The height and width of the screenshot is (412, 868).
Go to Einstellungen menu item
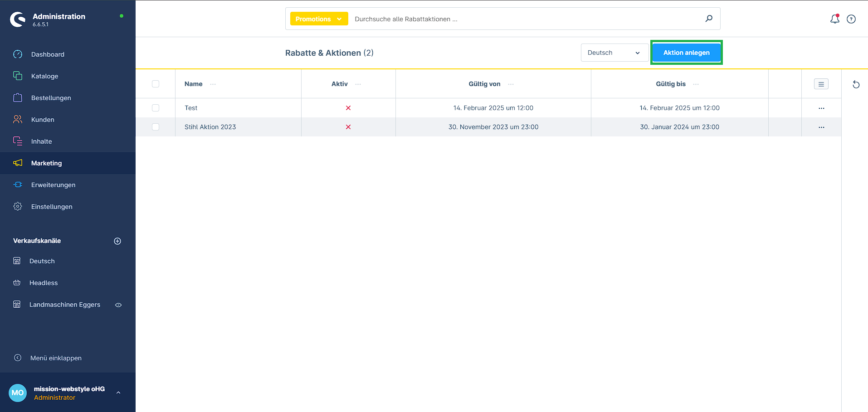[52, 207]
